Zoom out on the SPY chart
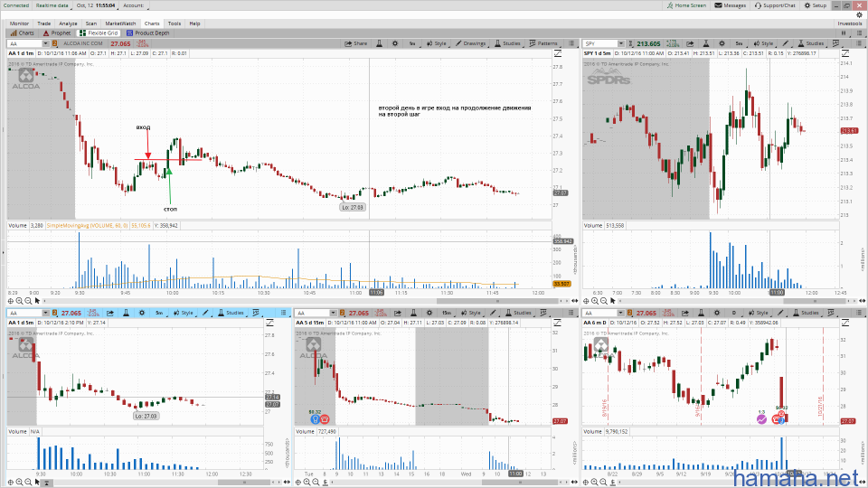868x488 pixels. click(604, 301)
